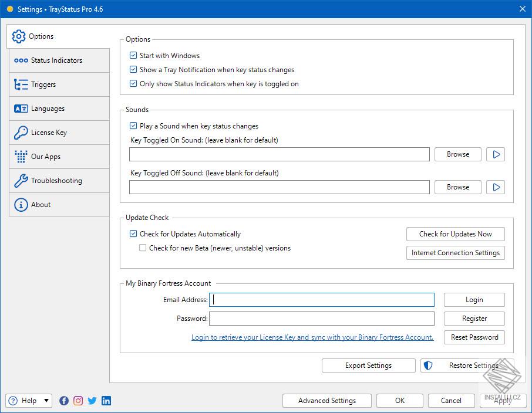Click the Facebook icon in the footer
532x413 pixels.
(64, 401)
